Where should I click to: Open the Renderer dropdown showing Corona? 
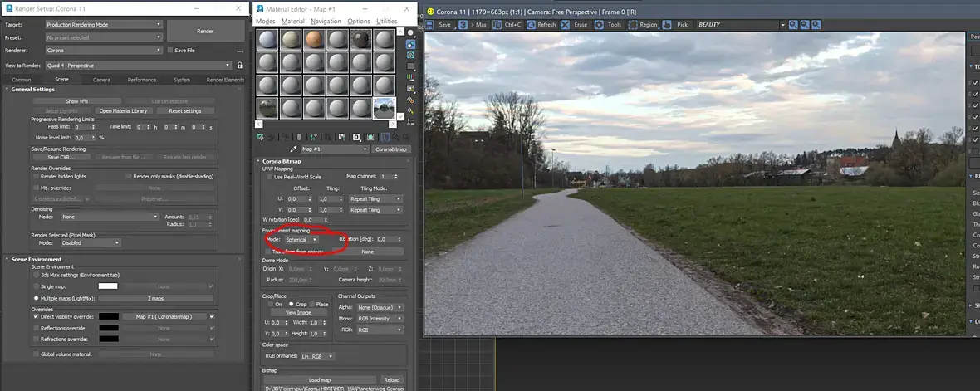click(104, 50)
